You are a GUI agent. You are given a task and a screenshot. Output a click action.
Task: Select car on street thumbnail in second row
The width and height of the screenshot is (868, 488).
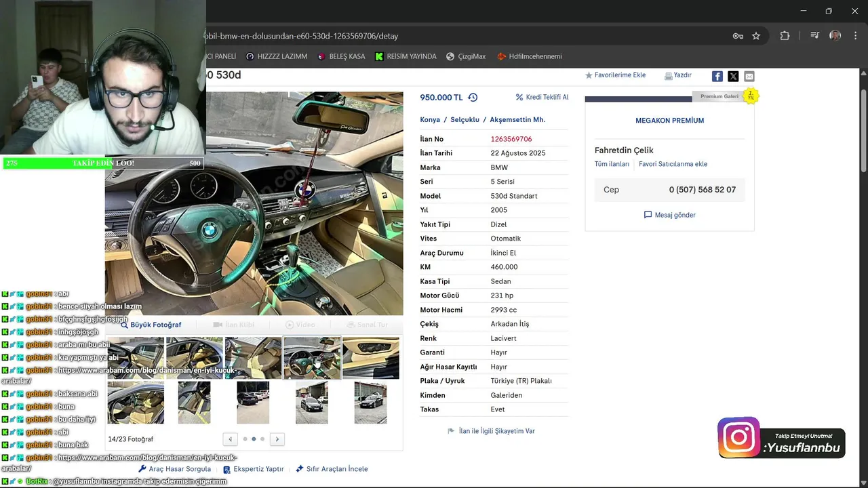312,403
